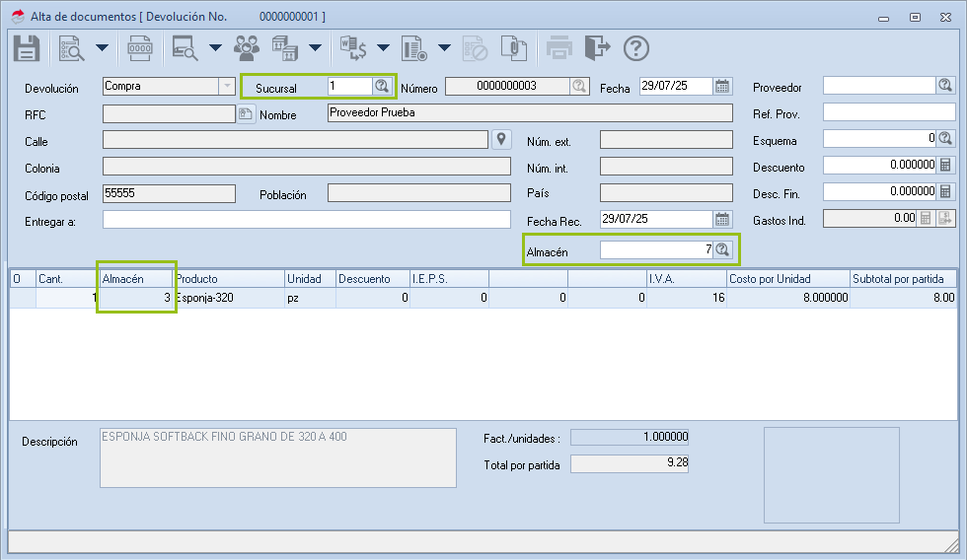Image resolution: width=967 pixels, height=560 pixels.
Task: Open calendar picker for Fecha field
Action: pos(722,87)
